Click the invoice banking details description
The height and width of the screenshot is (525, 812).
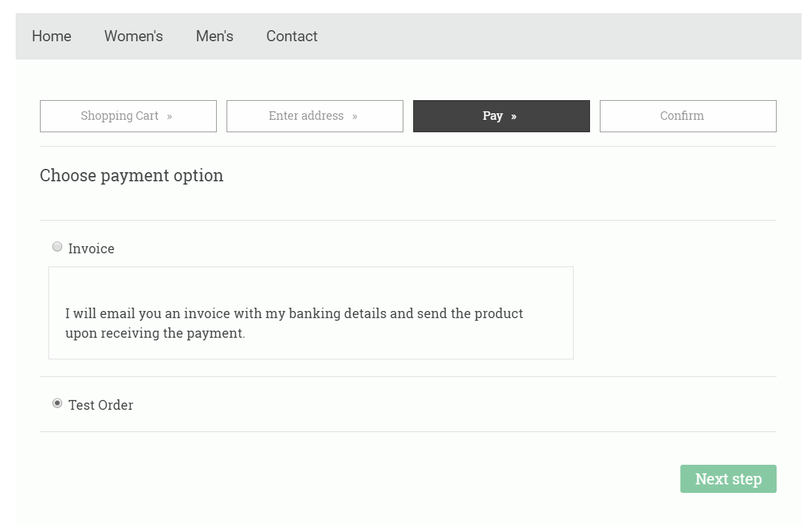pyautogui.click(x=294, y=323)
